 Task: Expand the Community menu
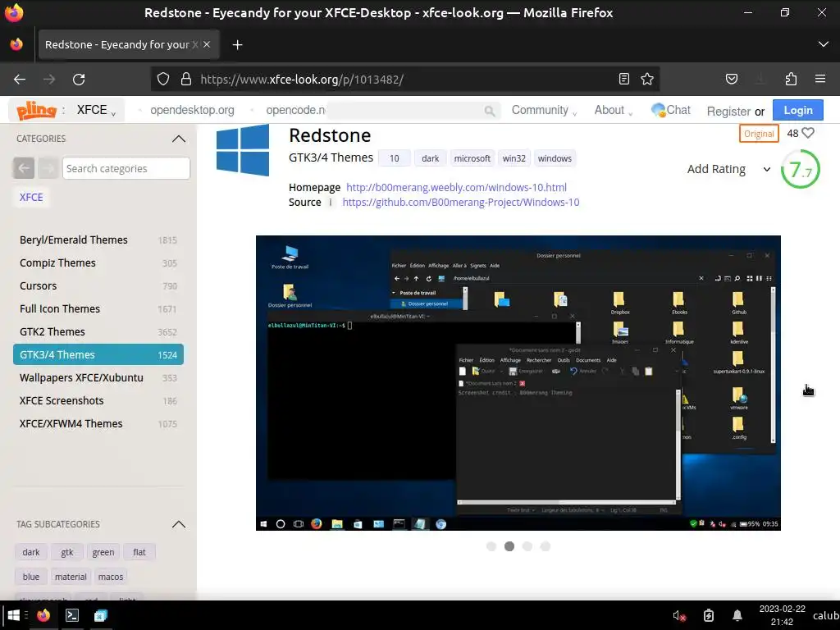(544, 111)
